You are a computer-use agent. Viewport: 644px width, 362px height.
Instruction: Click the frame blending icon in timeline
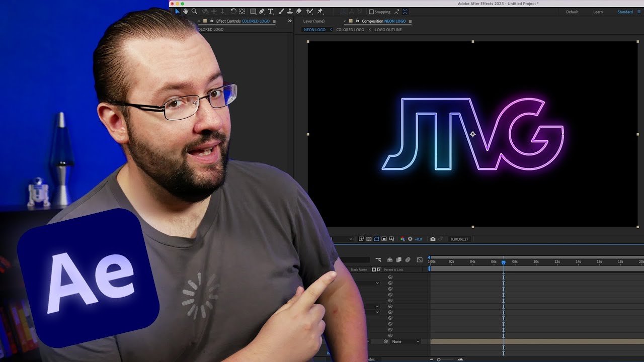399,260
